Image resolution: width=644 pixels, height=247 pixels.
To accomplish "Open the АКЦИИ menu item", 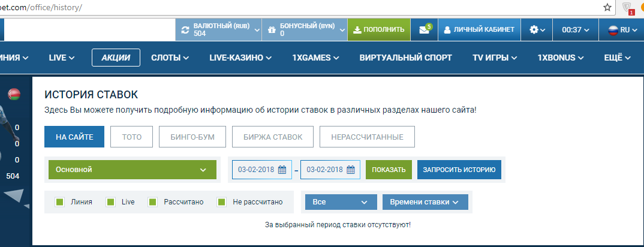I will 116,58.
